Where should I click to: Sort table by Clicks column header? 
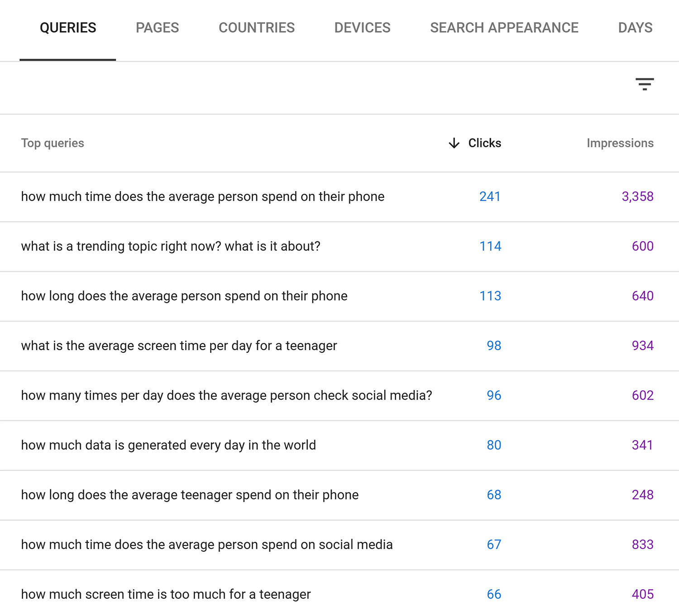(x=485, y=143)
